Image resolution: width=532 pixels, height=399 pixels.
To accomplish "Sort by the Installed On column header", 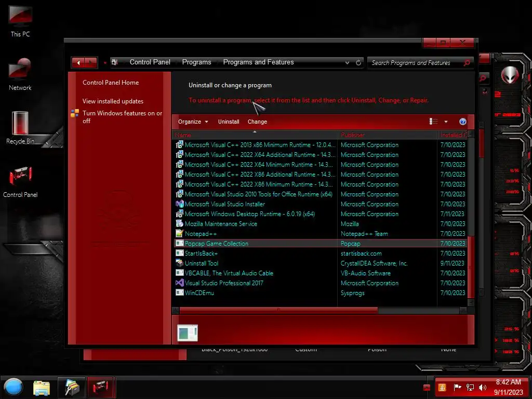I will [453, 135].
